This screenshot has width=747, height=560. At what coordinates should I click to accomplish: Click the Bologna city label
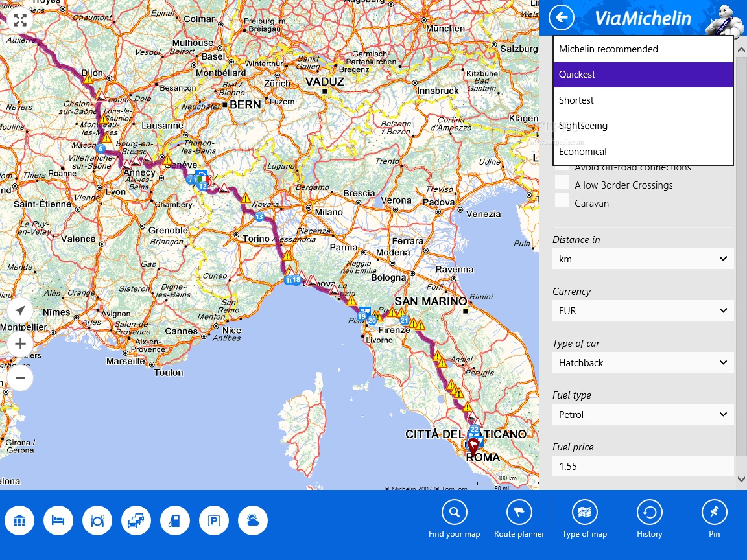click(389, 277)
